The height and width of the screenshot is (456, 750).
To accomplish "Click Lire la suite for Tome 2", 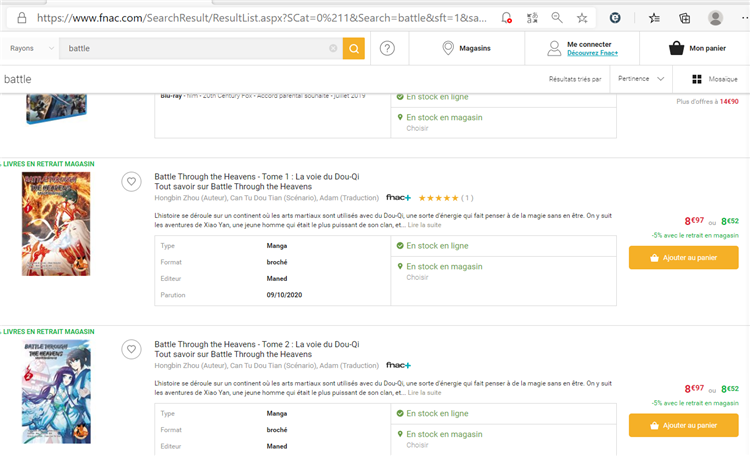I will click(x=424, y=393).
